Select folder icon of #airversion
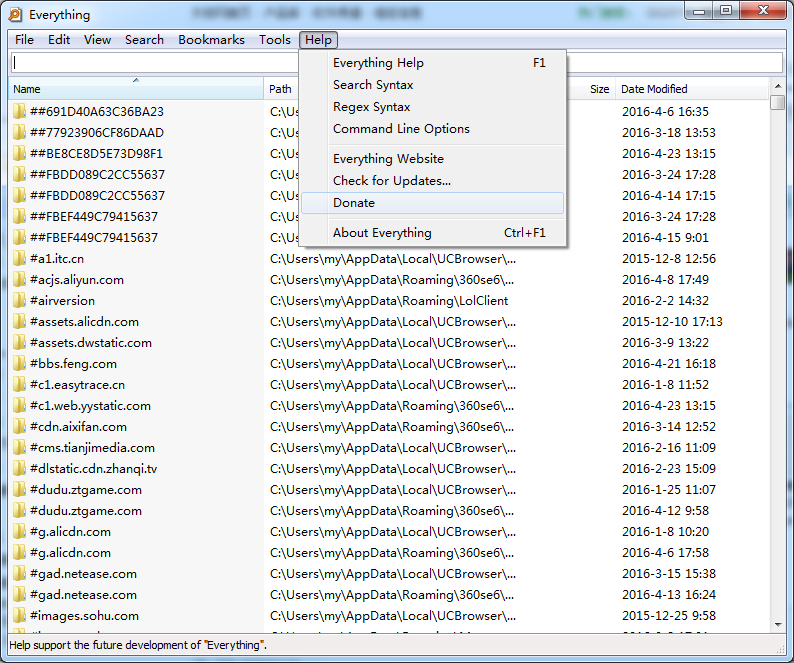The height and width of the screenshot is (663, 794). [19, 300]
